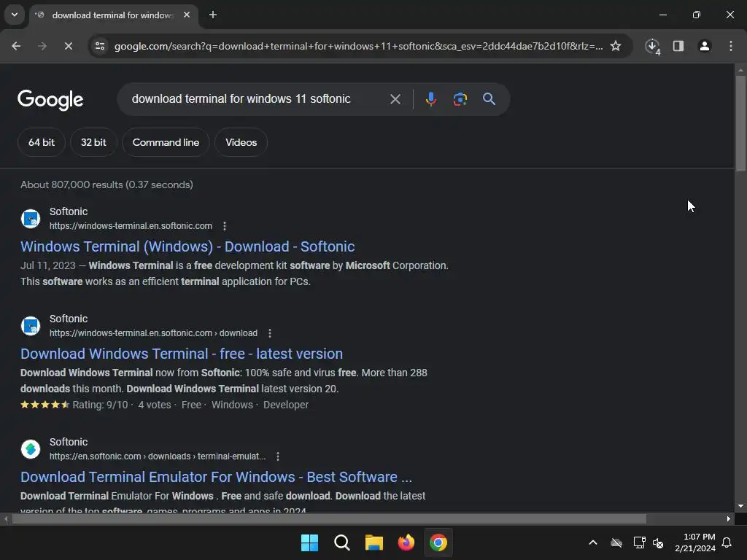Open Chrome's three-dot menu
The image size is (747, 560).
tap(731, 46)
